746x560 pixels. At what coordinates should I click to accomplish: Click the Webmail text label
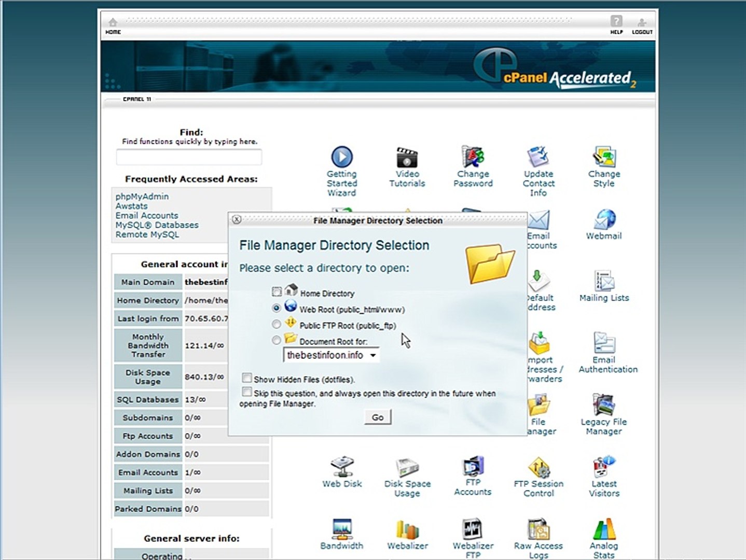click(604, 236)
